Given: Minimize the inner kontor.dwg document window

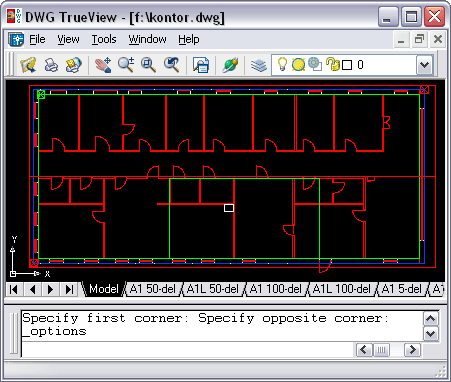Looking at the screenshot, I should point(401,40).
